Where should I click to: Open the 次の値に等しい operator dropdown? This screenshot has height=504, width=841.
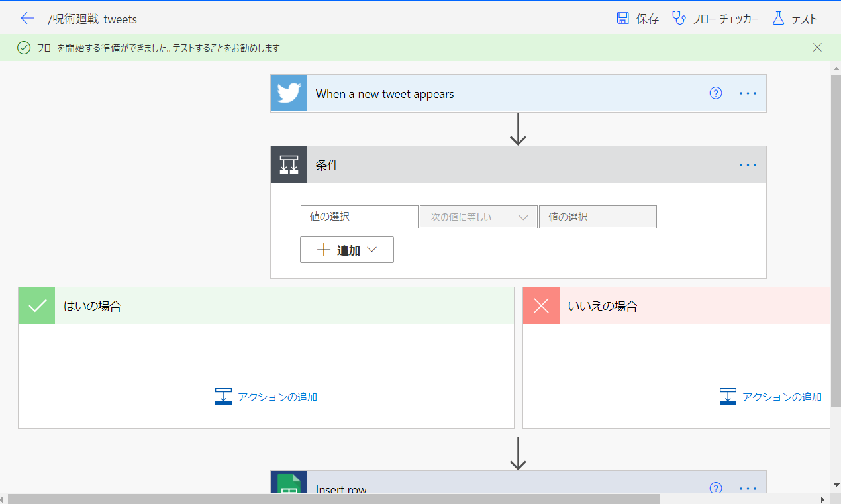(478, 217)
